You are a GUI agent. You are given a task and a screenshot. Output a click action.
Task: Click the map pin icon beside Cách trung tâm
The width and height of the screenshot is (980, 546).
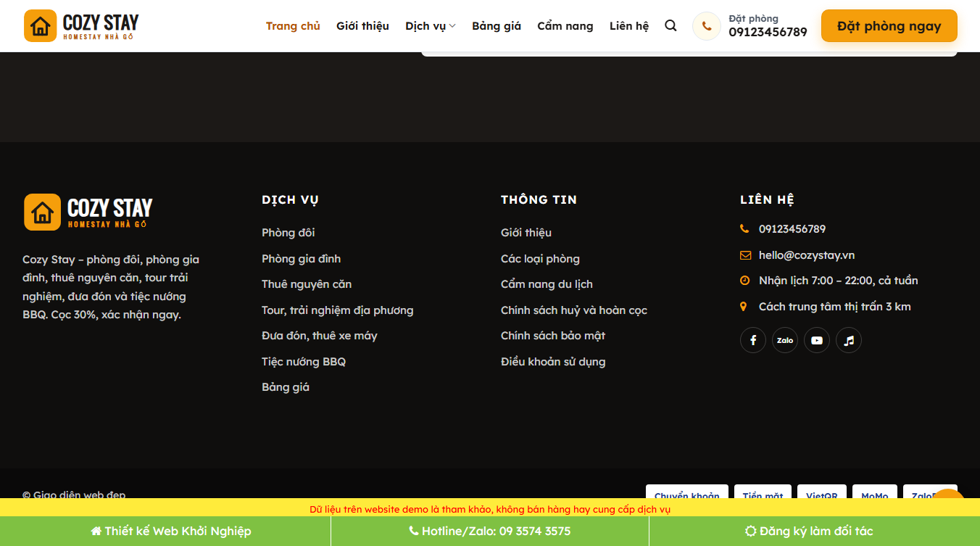(743, 307)
